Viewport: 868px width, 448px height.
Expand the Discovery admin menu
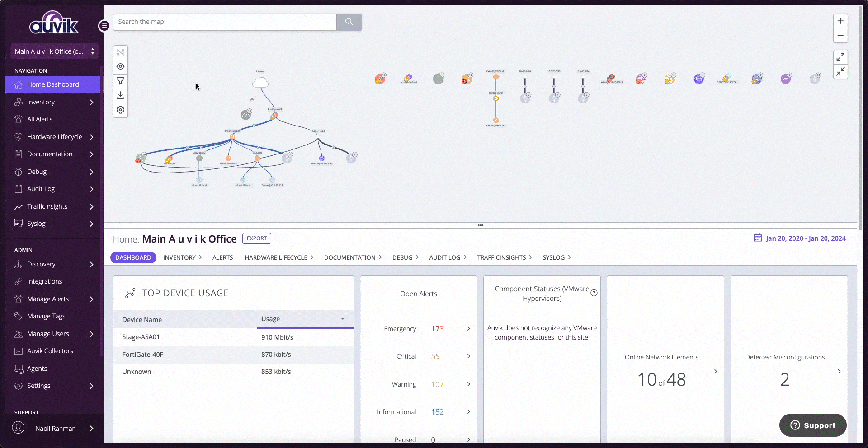pos(92,264)
